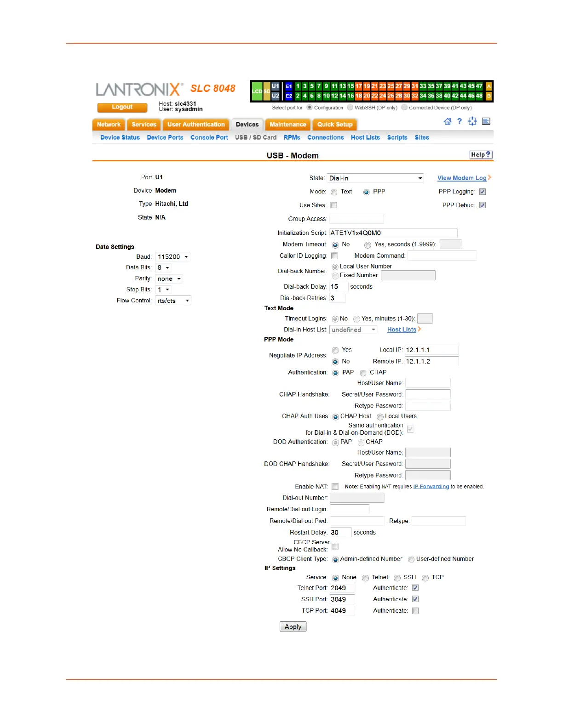
Task: Select USB port U1 in port bar
Action: [276, 86]
